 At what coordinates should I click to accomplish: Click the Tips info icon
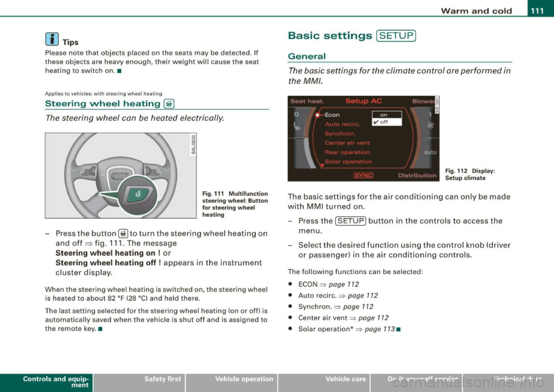[51, 39]
